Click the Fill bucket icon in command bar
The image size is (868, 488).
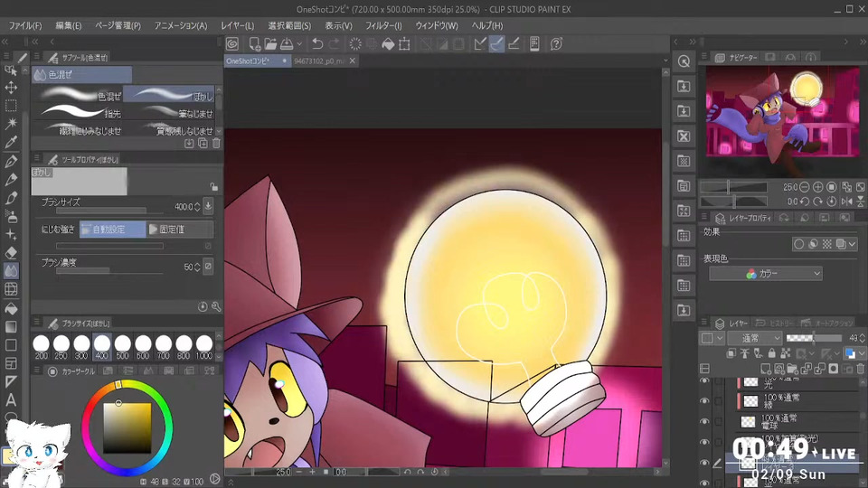[388, 43]
